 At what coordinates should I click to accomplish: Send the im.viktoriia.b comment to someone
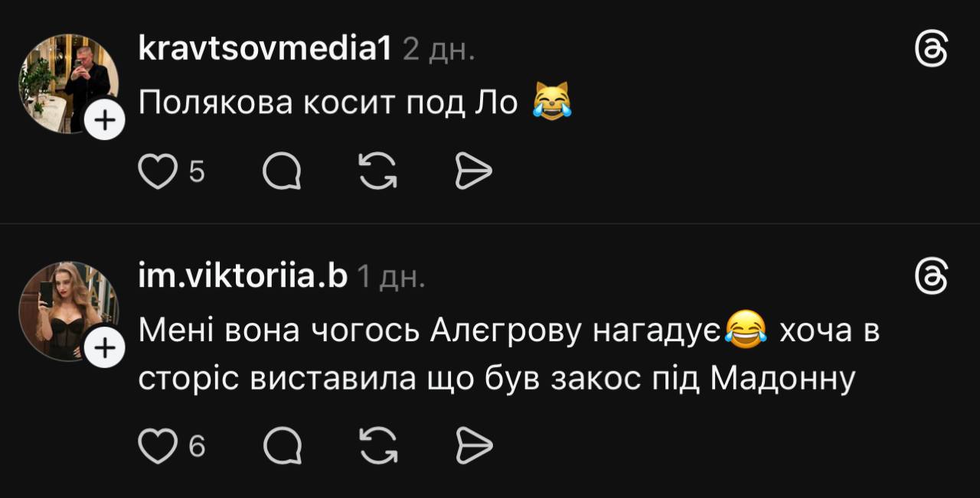click(473, 446)
